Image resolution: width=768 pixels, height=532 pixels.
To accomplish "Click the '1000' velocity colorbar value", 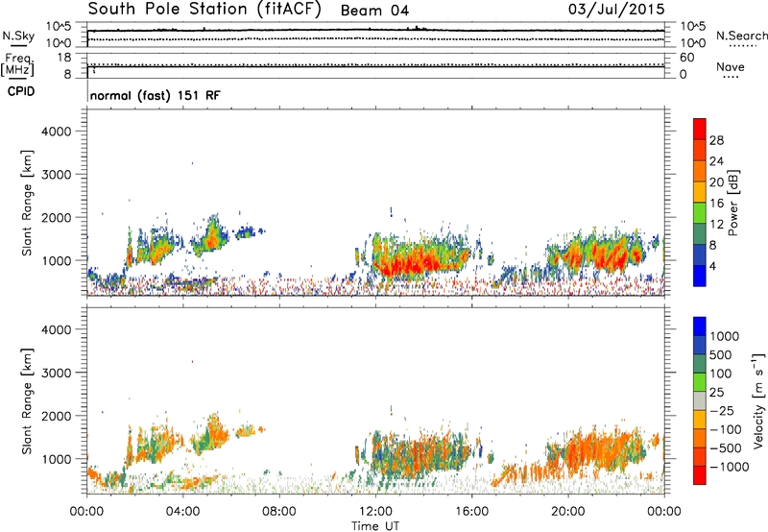I will [x=725, y=336].
